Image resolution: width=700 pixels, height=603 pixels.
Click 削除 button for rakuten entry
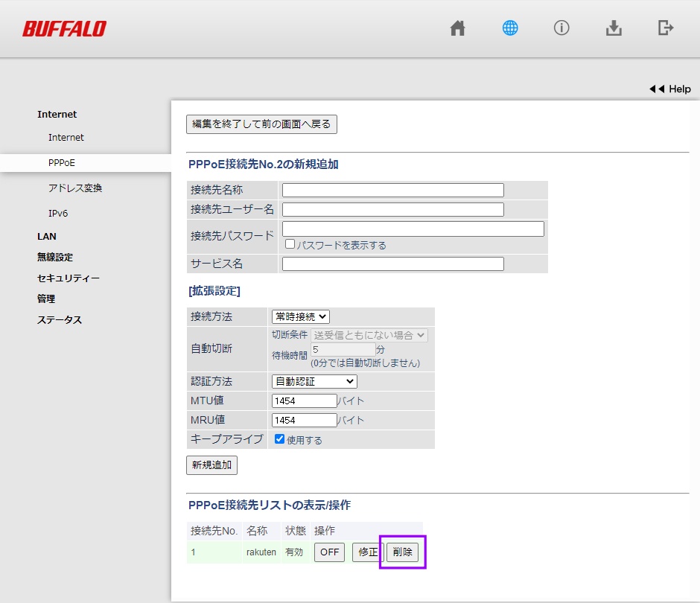tap(403, 552)
